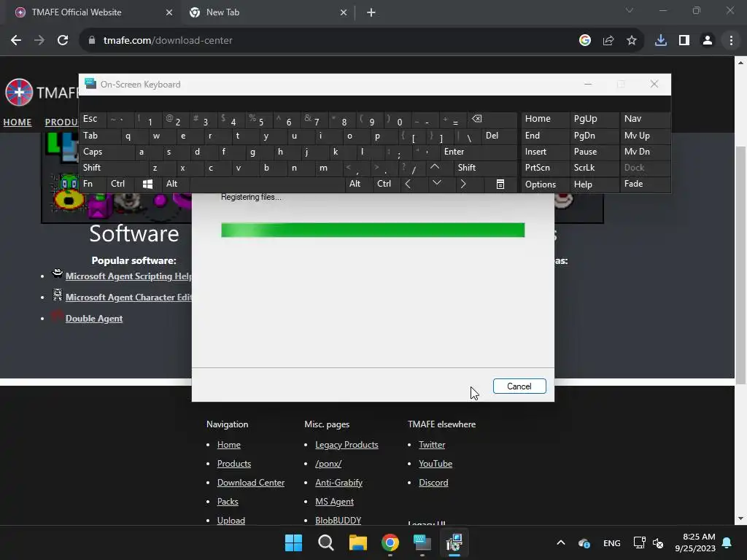The image size is (747, 560).
Task: Open ENG language selector in taskbar
Action: 612,543
